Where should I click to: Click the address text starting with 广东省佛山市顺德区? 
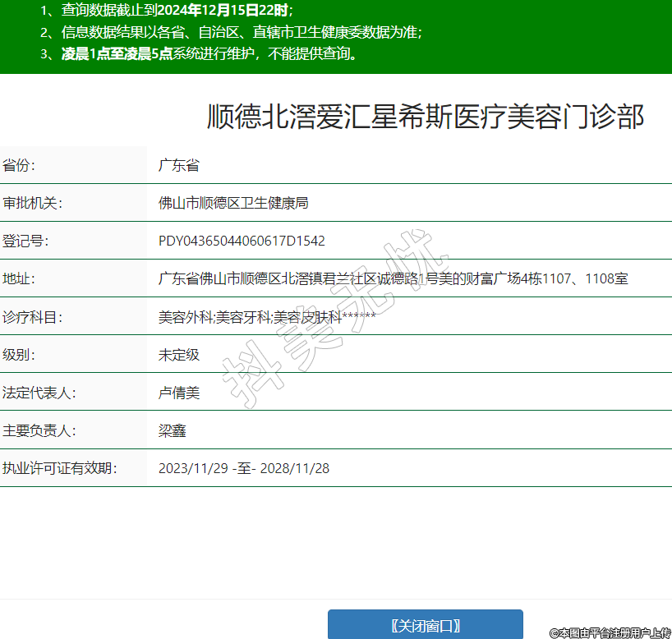pyautogui.click(x=393, y=278)
